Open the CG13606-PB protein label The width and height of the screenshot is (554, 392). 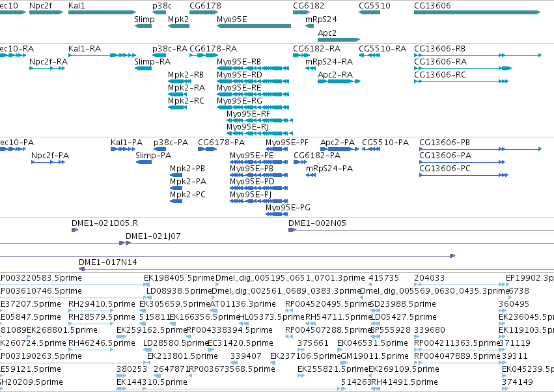(445, 143)
